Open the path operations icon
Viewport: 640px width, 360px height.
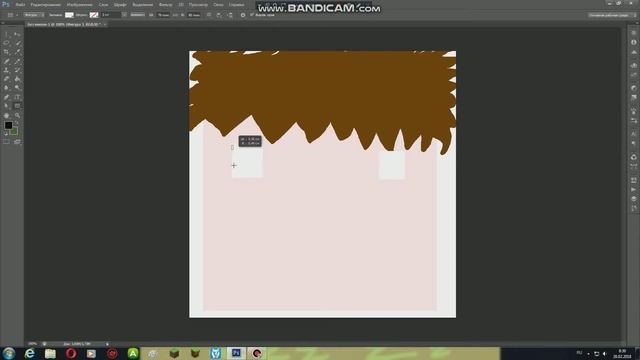tap(209, 15)
